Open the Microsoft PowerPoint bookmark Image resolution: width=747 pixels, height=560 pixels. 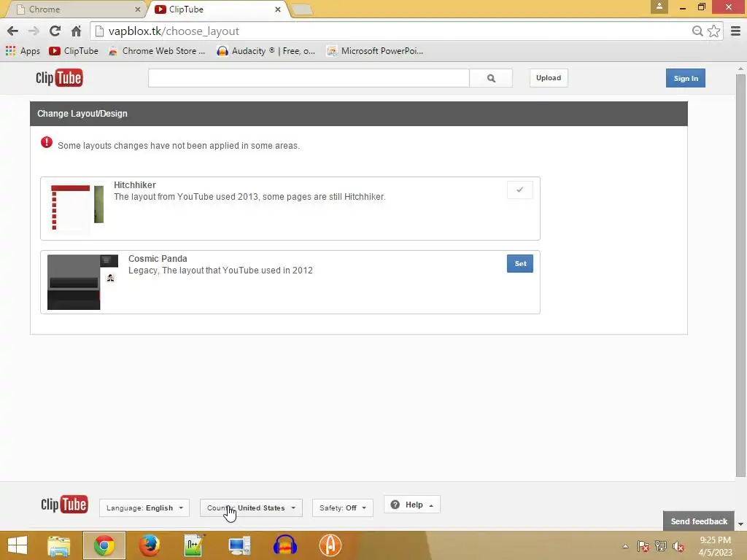tap(375, 51)
